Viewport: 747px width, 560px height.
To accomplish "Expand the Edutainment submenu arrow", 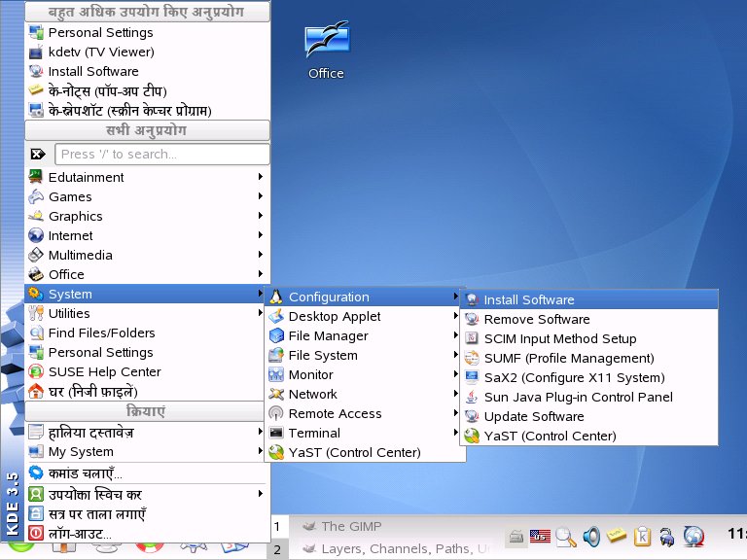I will (260, 177).
